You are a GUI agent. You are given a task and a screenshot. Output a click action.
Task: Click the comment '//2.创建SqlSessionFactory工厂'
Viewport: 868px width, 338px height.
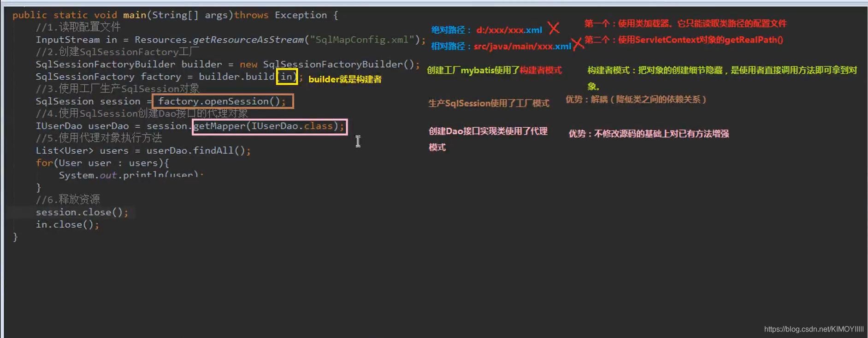click(118, 52)
